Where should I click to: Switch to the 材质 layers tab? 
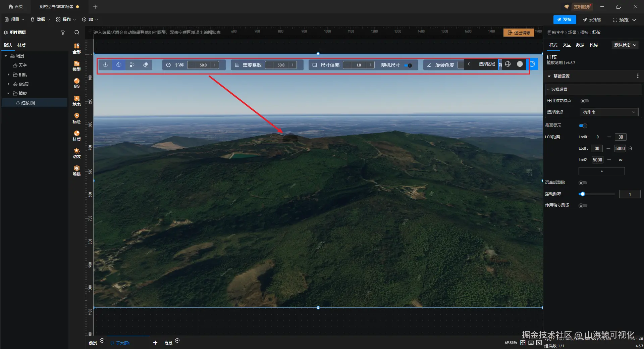(21, 45)
